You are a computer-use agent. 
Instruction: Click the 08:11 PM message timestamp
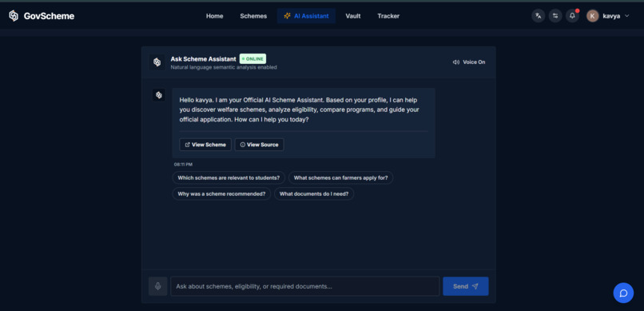(183, 165)
